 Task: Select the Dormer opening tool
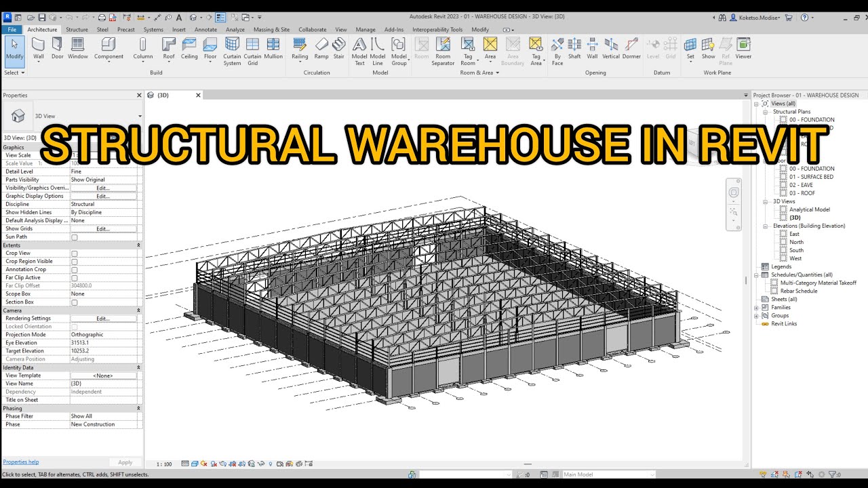[x=631, y=49]
